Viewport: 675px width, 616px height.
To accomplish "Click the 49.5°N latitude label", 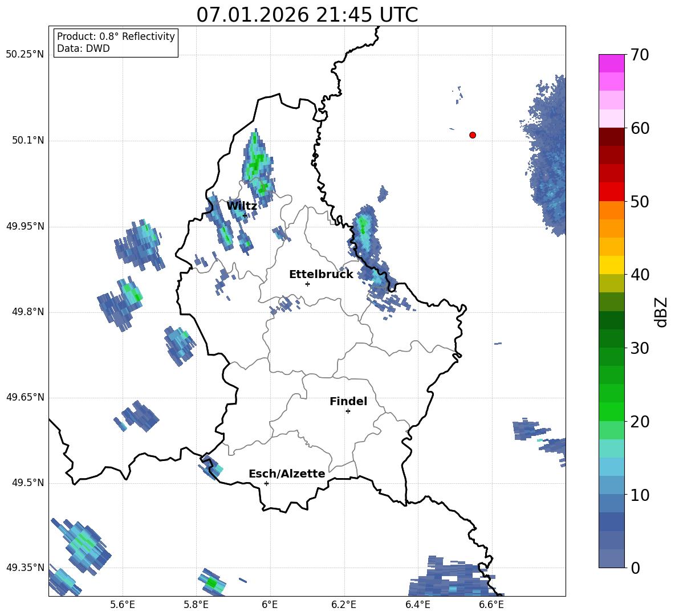I will click(28, 483).
